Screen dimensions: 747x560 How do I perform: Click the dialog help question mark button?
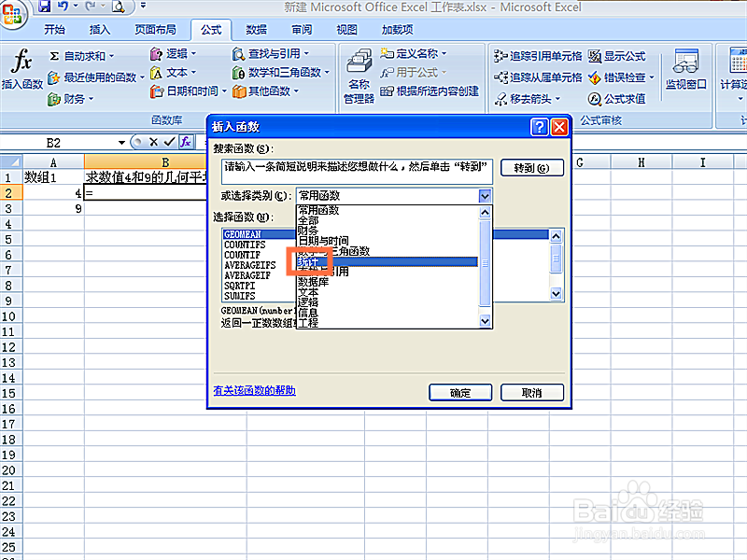pyautogui.click(x=540, y=127)
